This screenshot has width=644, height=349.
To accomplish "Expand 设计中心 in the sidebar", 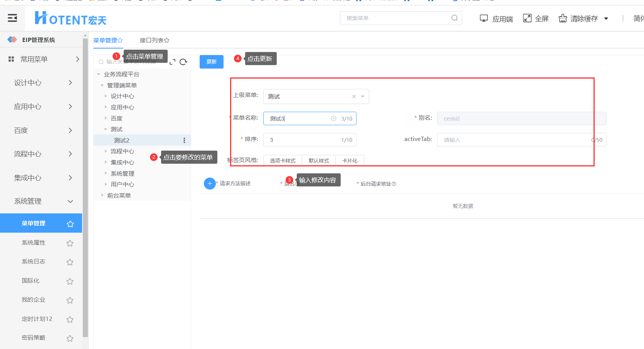I will click(70, 82).
